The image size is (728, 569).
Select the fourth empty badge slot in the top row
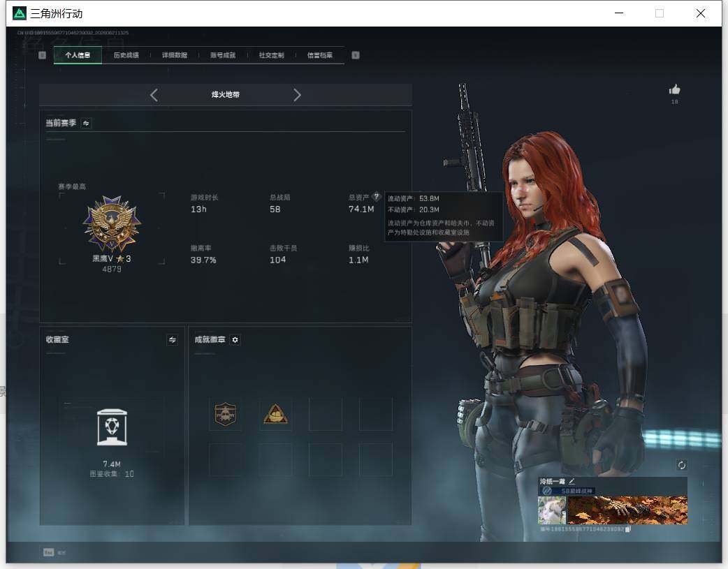(x=376, y=414)
